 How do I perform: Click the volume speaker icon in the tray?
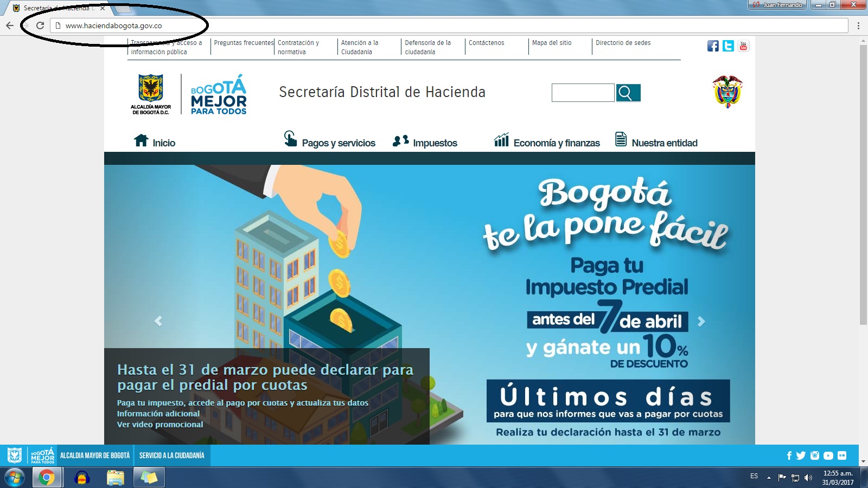pyautogui.click(x=808, y=478)
